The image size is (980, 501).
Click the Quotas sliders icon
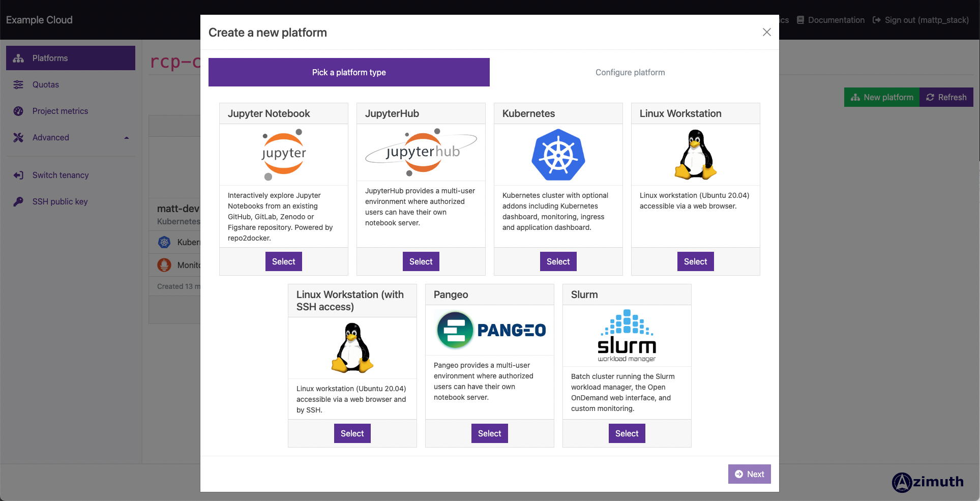[x=18, y=84]
